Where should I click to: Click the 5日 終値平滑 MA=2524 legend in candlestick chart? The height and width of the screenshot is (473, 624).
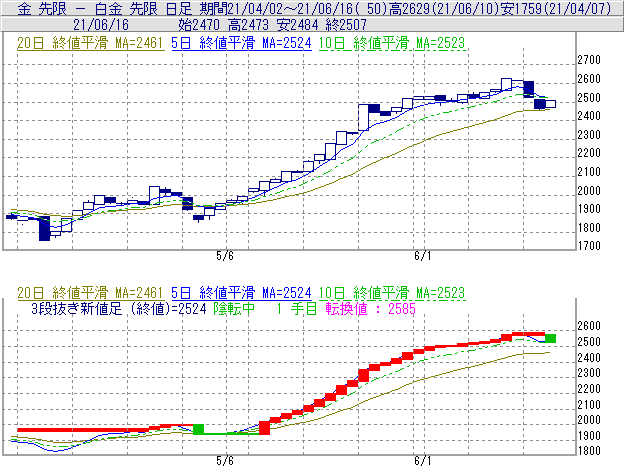click(241, 43)
